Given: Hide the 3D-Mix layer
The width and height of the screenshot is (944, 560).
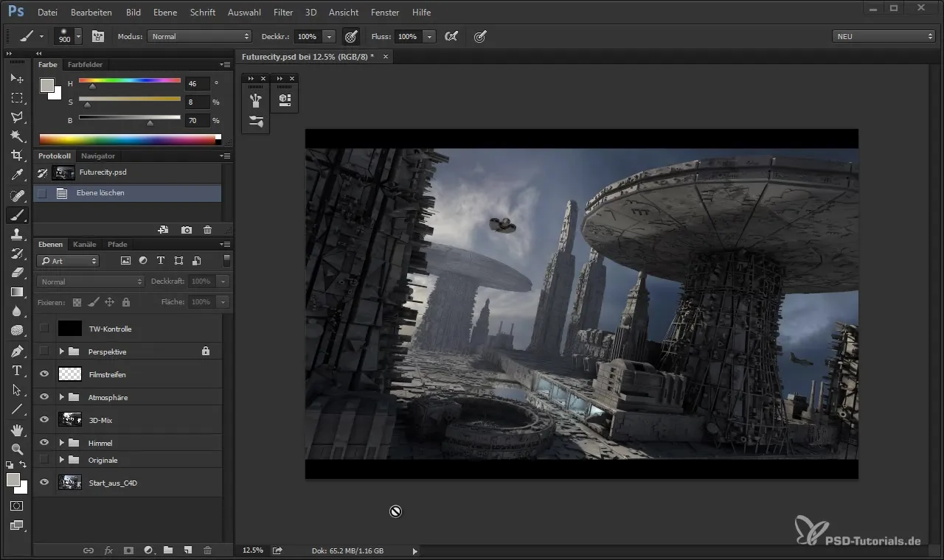Looking at the screenshot, I should [x=44, y=420].
